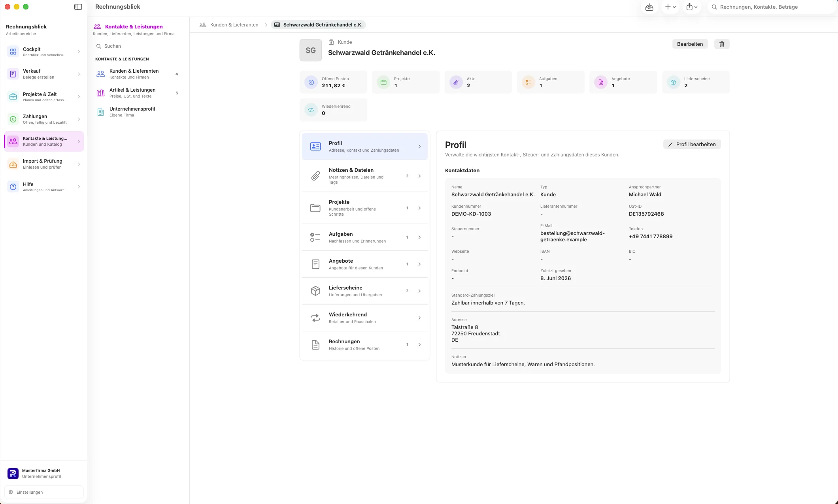Expand Import & Prüfung chevron
Viewport: 838px width, 504px height.
click(x=79, y=164)
